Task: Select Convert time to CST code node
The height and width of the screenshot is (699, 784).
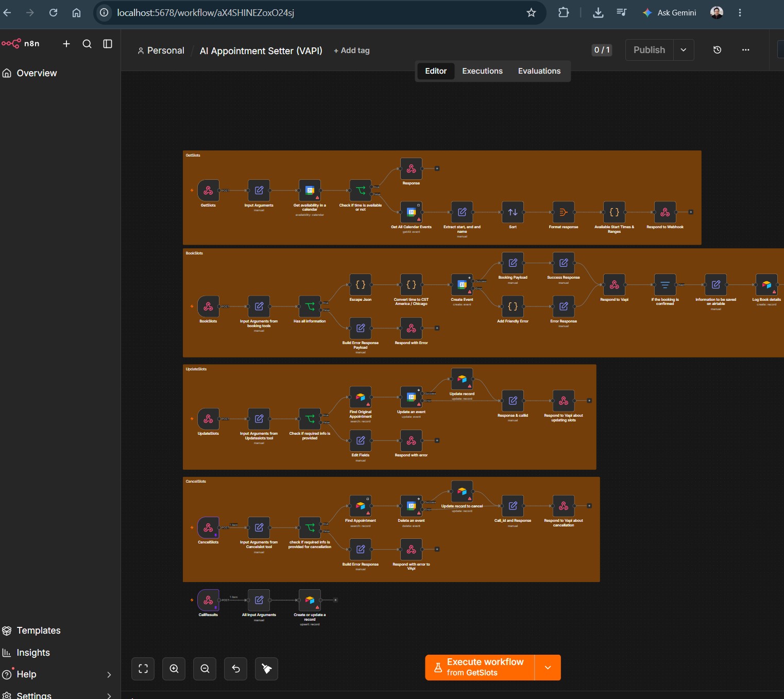Action: pyautogui.click(x=411, y=285)
